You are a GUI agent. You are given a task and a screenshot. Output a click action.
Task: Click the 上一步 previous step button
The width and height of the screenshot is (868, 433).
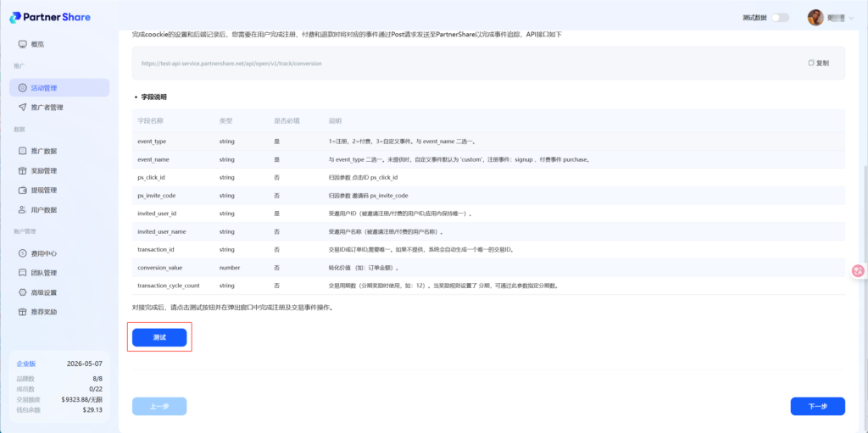tap(159, 407)
